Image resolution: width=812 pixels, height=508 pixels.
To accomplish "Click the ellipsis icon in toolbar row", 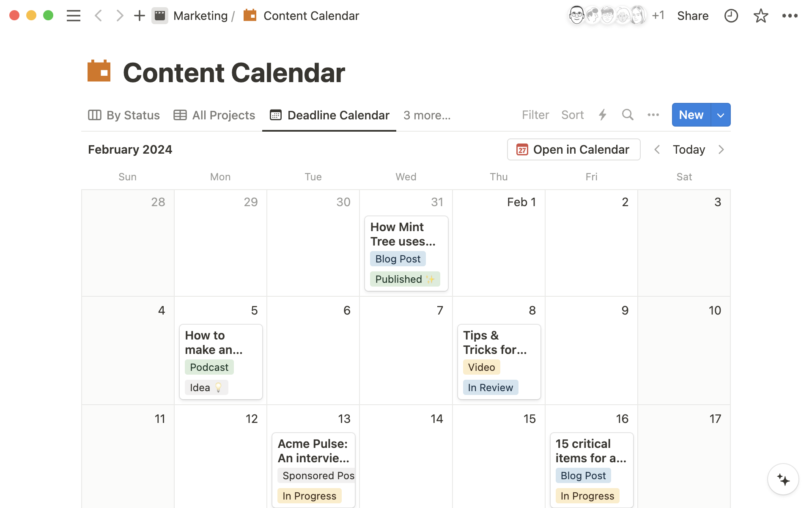I will [x=653, y=115].
